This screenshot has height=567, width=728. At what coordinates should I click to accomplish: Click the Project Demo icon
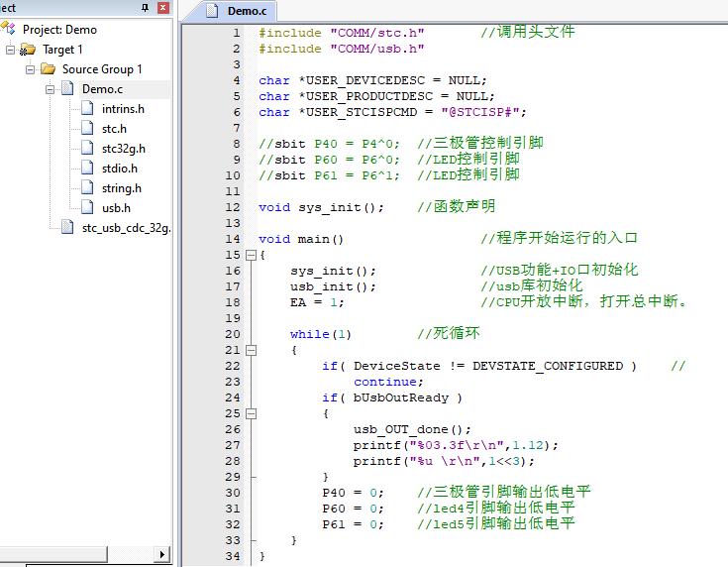[9, 29]
